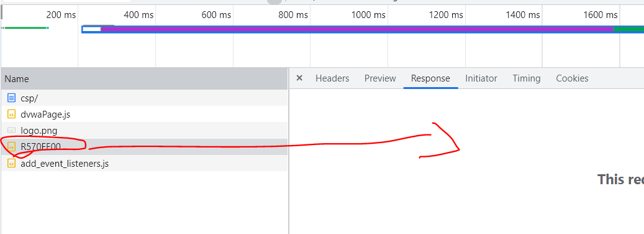Screen dimensions: 644x234
Task: Select the dvwaPage.js request
Action: tap(144, 115)
